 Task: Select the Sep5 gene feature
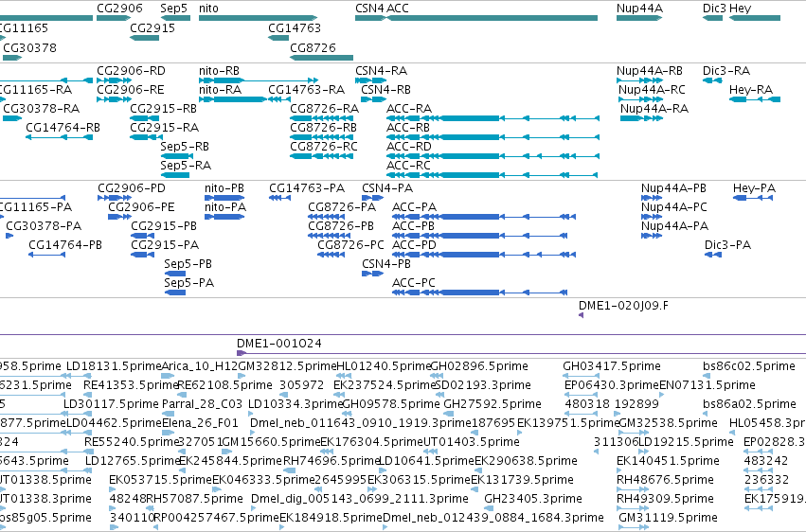coord(175,18)
